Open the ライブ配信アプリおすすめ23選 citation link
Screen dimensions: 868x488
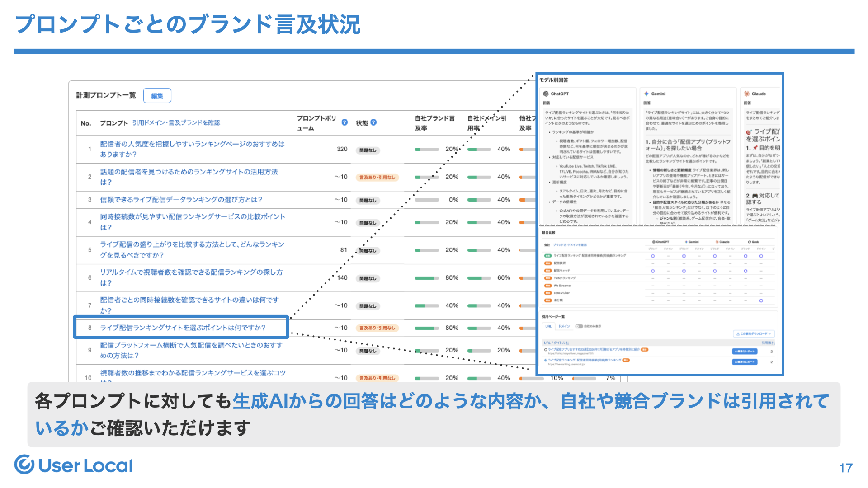pyautogui.click(x=594, y=350)
